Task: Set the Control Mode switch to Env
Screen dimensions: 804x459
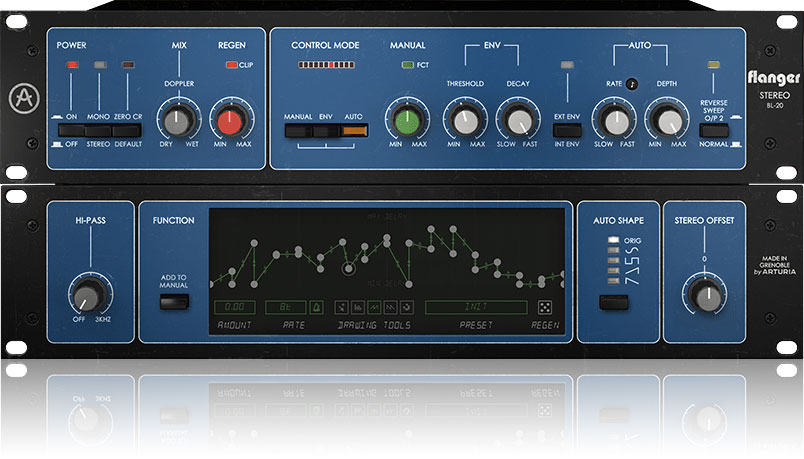Action: (x=326, y=131)
